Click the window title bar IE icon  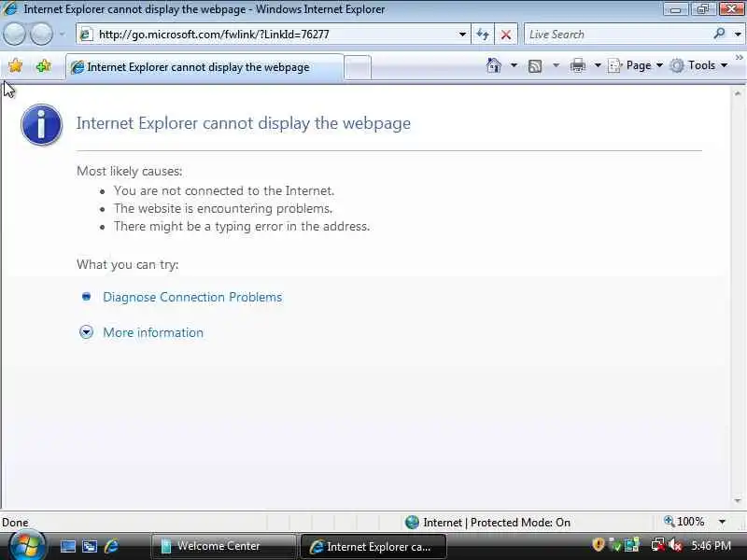pos(9,8)
